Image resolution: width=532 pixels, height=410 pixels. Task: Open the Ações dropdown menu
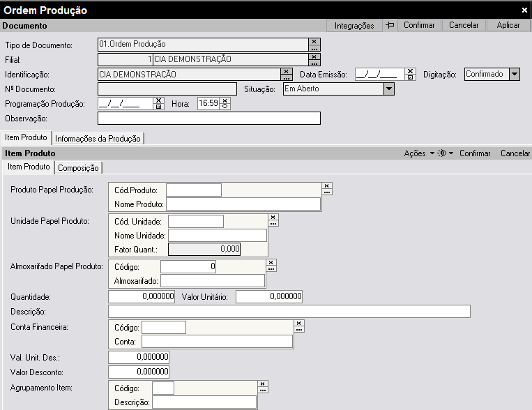pos(418,153)
